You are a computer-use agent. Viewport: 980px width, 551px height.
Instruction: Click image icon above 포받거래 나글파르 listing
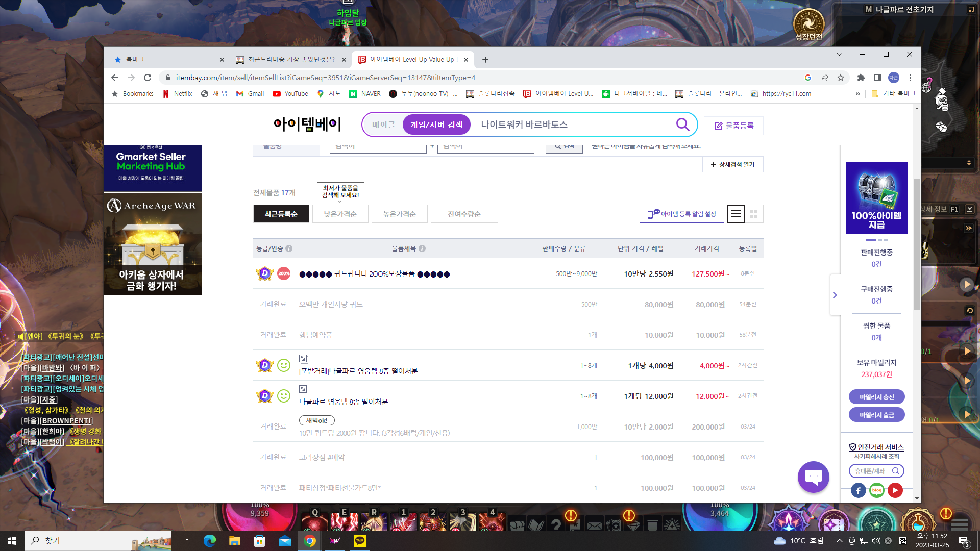(x=303, y=359)
